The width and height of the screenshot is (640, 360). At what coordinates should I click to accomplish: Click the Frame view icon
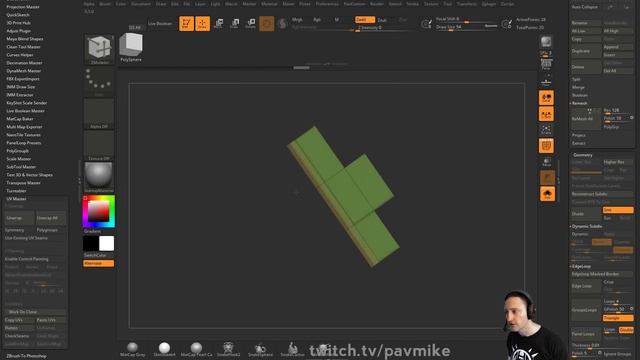[x=546, y=130]
